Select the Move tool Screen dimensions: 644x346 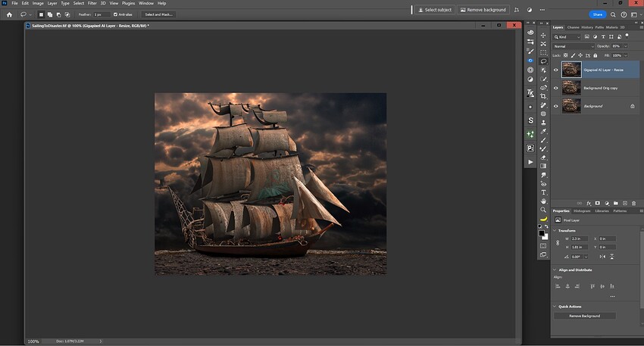pyautogui.click(x=543, y=36)
